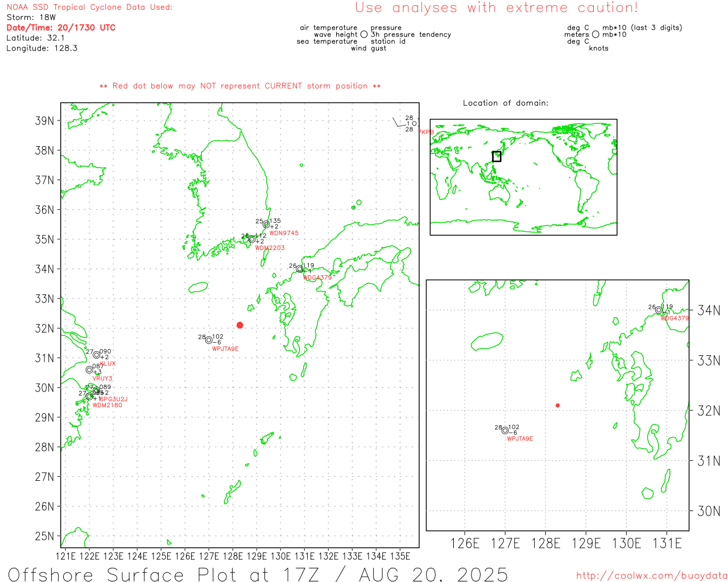This screenshot has width=728, height=582.
Task: Click the 'WDG4379' label on the main map
Action: click(317, 277)
